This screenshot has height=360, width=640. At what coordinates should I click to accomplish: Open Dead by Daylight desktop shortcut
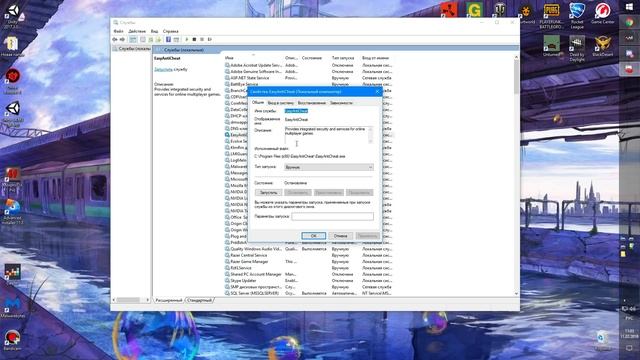(x=577, y=48)
